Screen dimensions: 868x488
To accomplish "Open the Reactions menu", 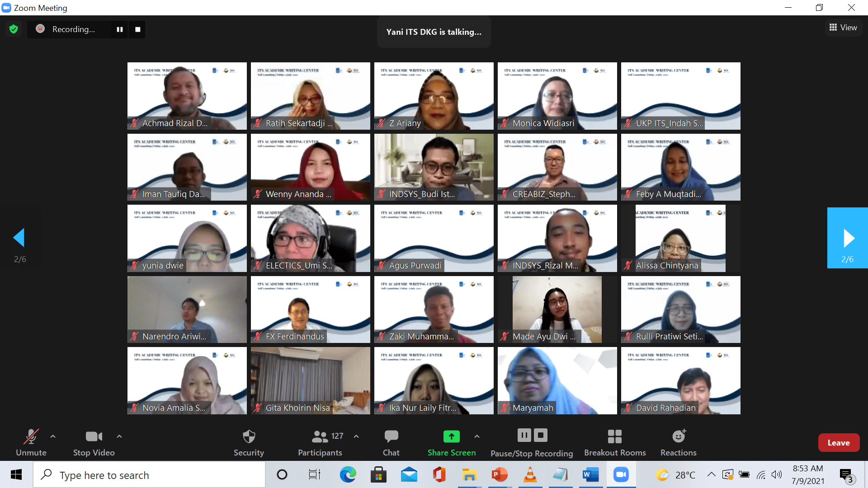I will tap(678, 437).
